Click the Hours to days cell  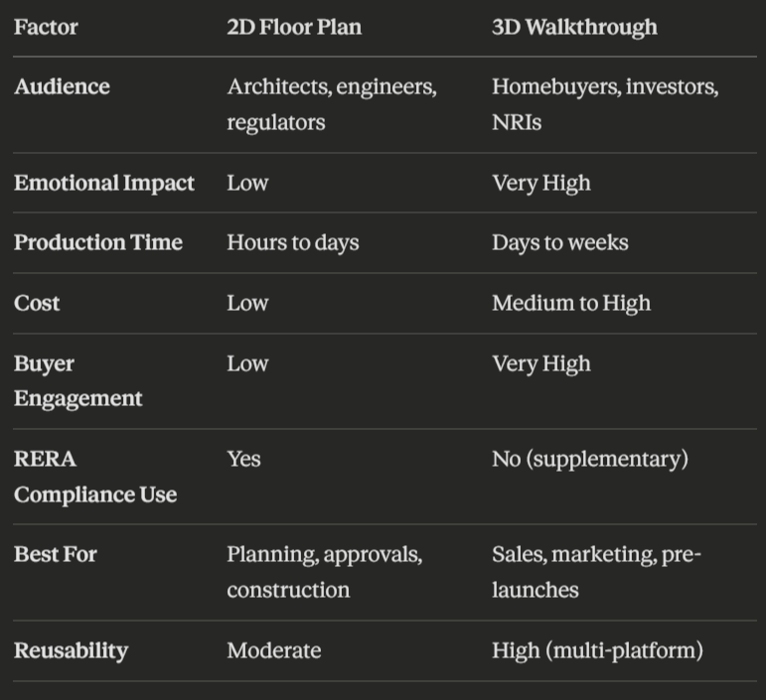pos(293,242)
